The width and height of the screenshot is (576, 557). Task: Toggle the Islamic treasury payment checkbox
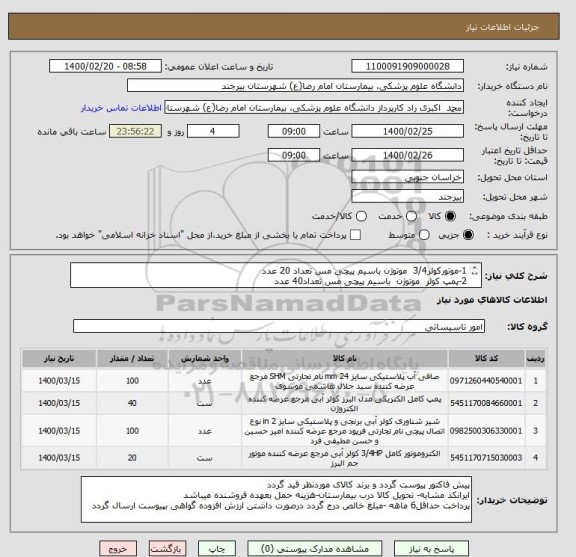(355, 235)
